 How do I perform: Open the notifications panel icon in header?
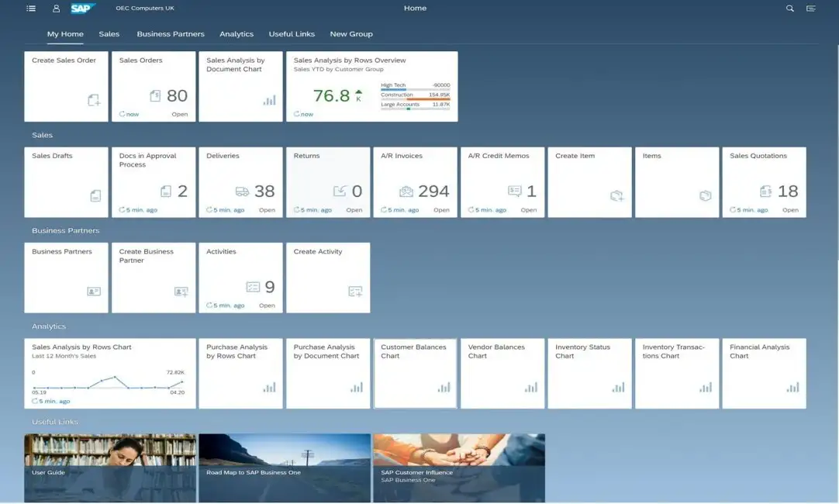[811, 9]
